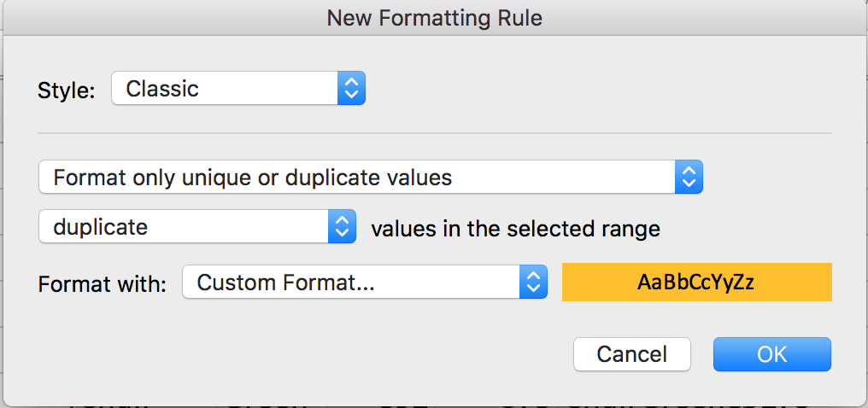Click the empty dialog area left of Cancel
868x408 pixels.
[299, 353]
